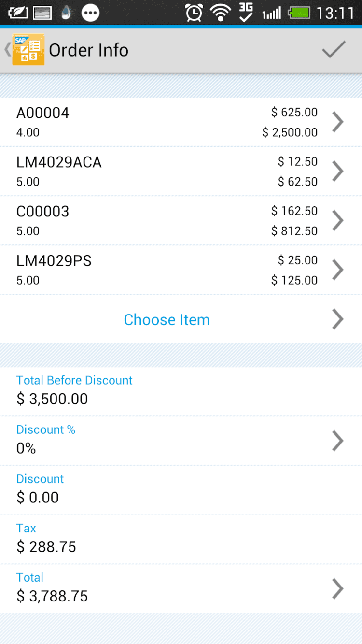Tap Choose Item to add product
The width and height of the screenshot is (362, 644).
point(167,319)
